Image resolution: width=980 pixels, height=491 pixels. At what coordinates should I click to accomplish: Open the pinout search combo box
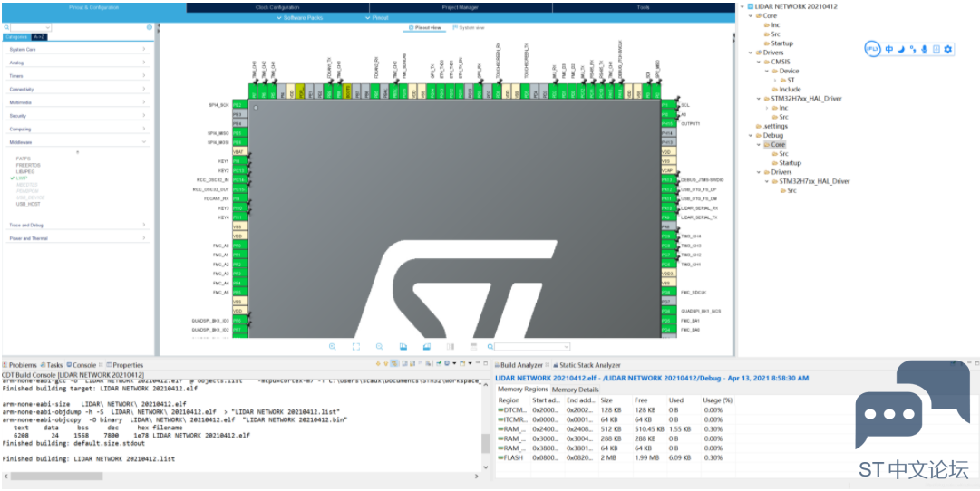click(532, 347)
